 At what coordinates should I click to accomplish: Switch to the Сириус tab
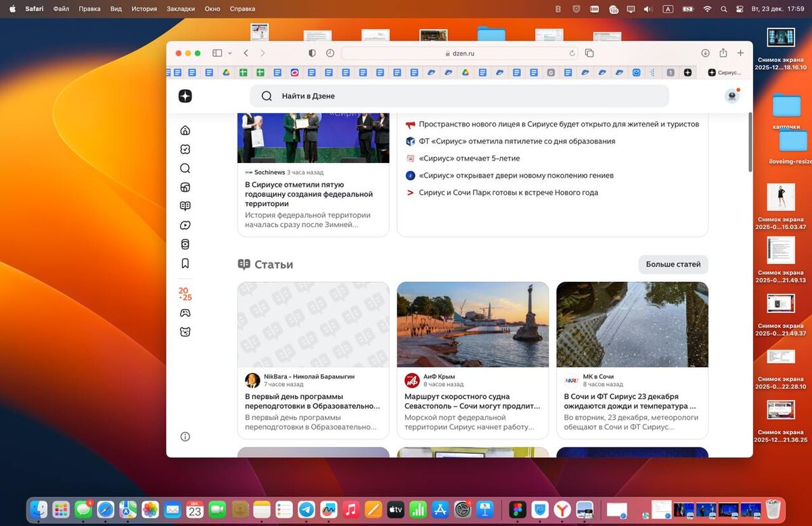725,72
